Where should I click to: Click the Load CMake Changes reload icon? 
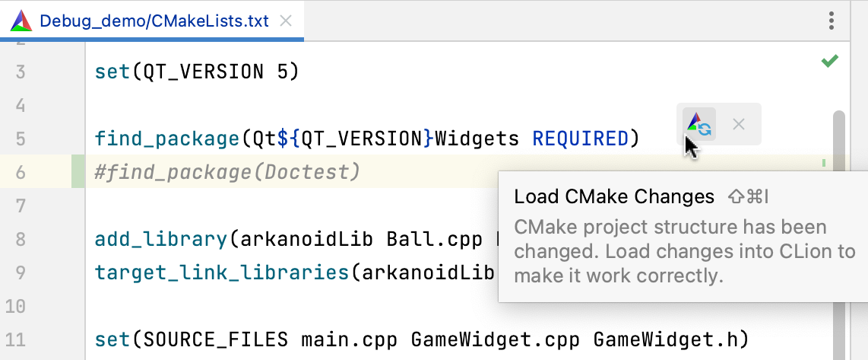click(699, 123)
